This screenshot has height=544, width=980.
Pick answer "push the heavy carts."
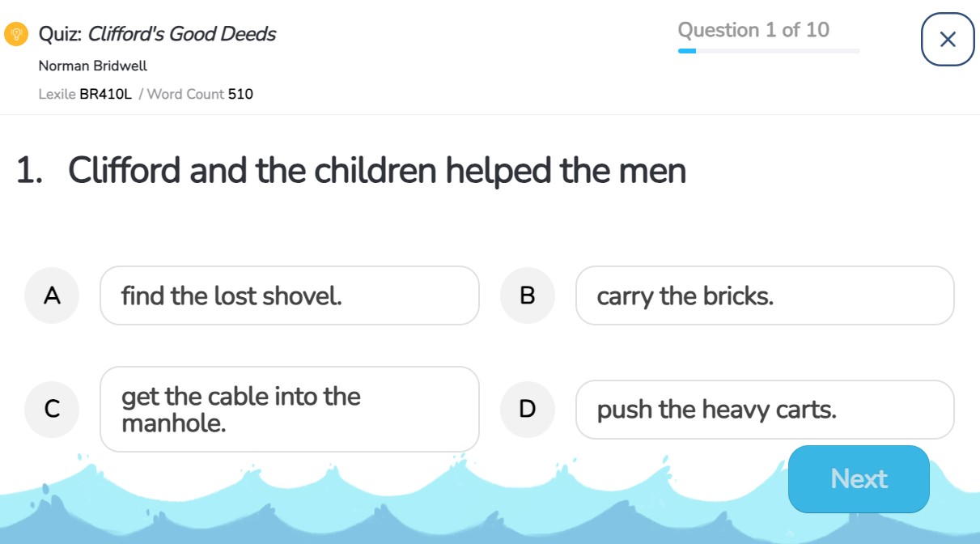click(x=764, y=410)
